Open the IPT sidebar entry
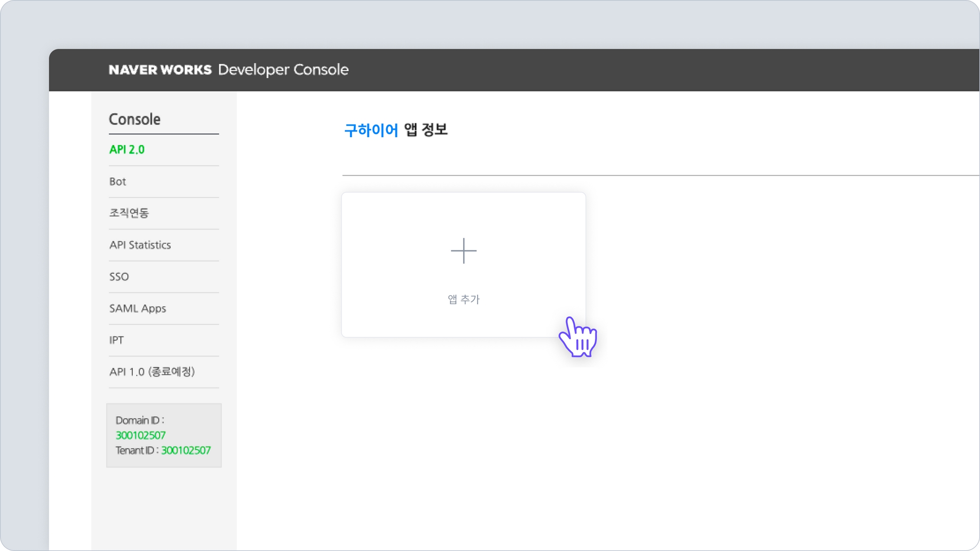This screenshot has height=551, width=980. (x=117, y=340)
